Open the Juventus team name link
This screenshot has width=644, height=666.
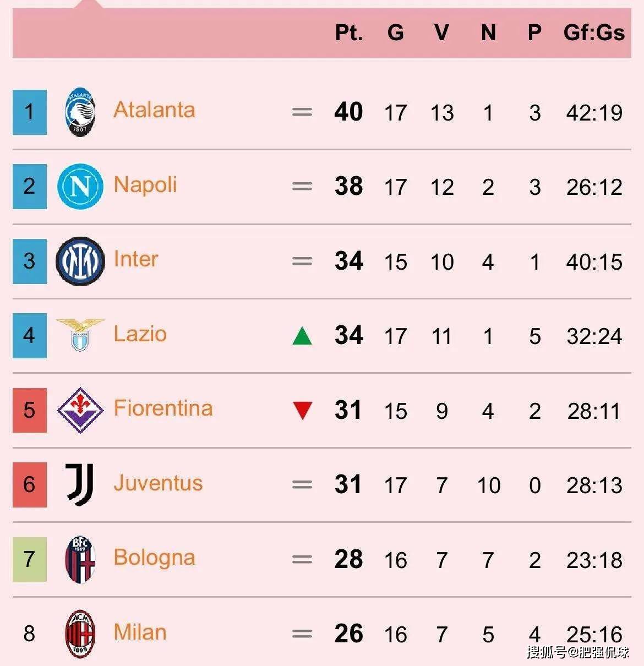(158, 483)
